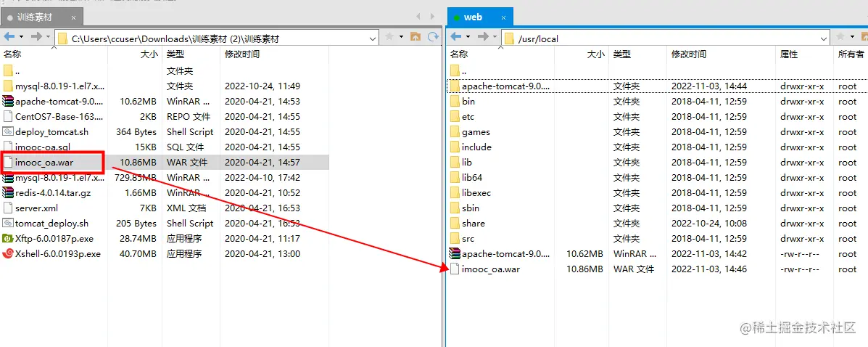Select the remote etc folder icon
The image size is (868, 347).
tap(455, 117)
